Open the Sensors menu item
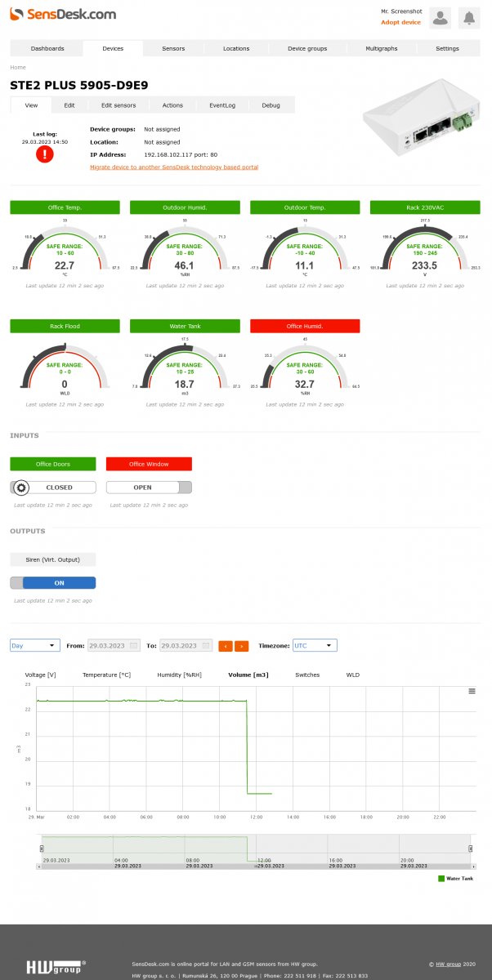This screenshot has width=492, height=980. [173, 48]
